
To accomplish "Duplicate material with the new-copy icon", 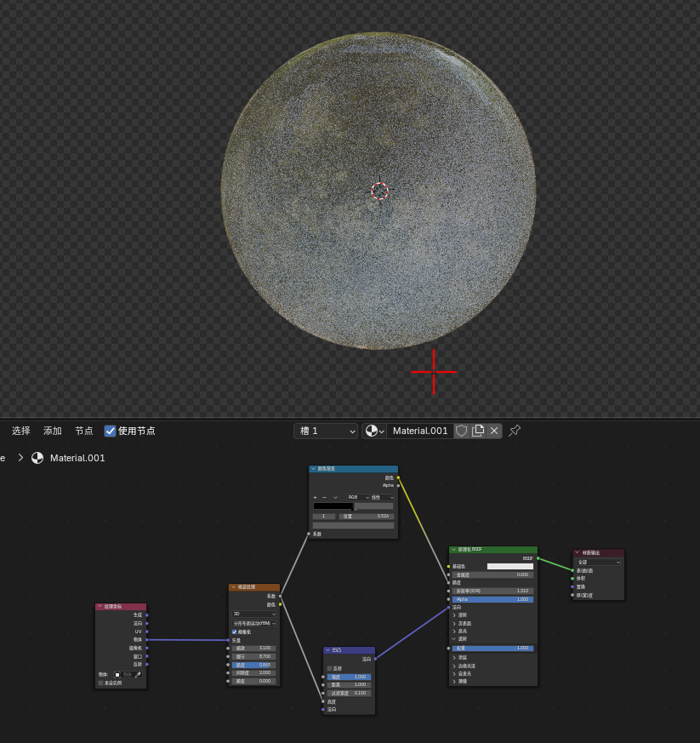I will pyautogui.click(x=478, y=431).
